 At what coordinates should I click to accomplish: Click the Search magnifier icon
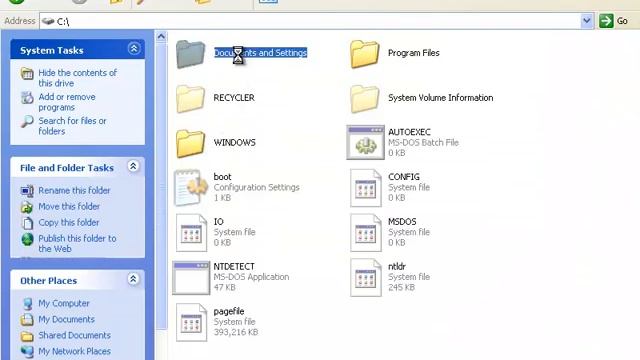pyautogui.click(x=27, y=121)
